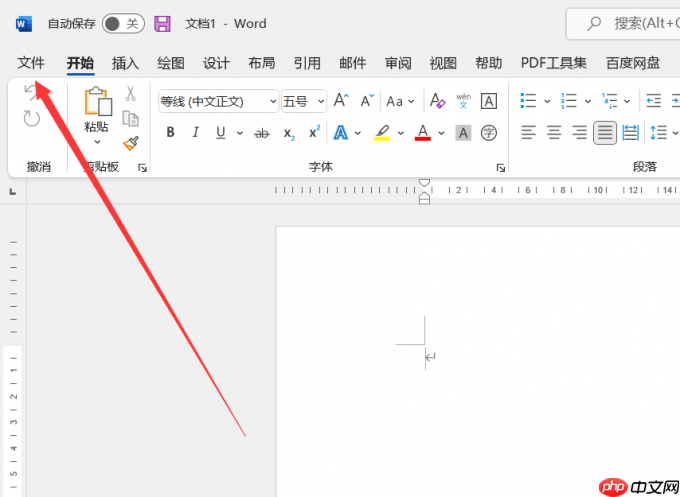Expand the underline style dropdown arrow
The width and height of the screenshot is (680, 497).
coord(240,133)
